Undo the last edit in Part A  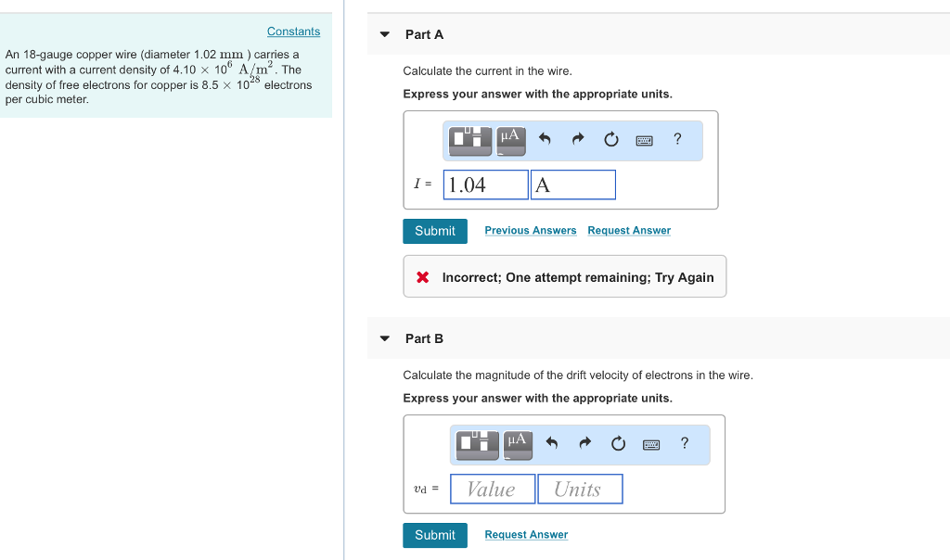545,140
